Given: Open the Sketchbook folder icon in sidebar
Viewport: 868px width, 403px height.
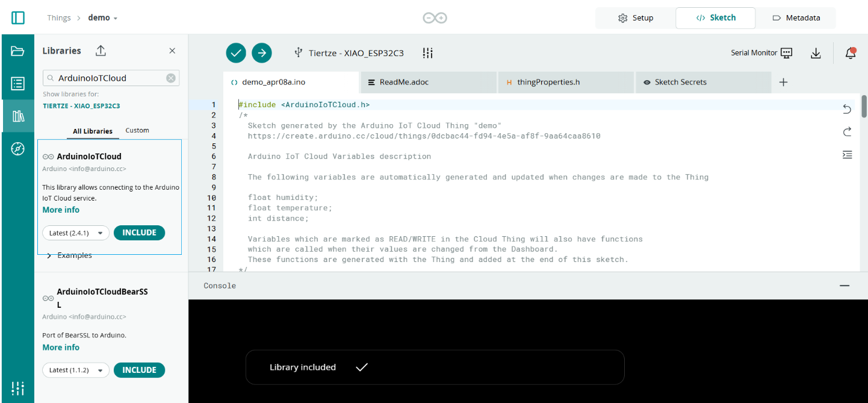Looking at the screenshot, I should point(17,51).
